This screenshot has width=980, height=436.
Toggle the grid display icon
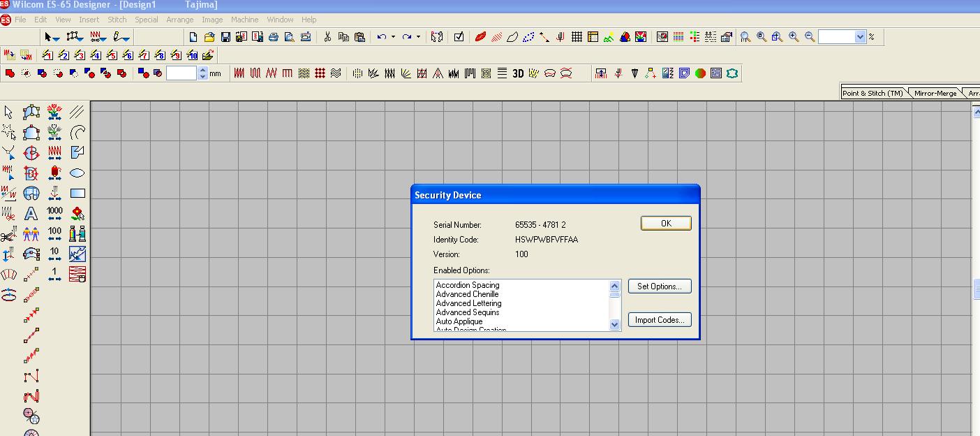[577, 37]
